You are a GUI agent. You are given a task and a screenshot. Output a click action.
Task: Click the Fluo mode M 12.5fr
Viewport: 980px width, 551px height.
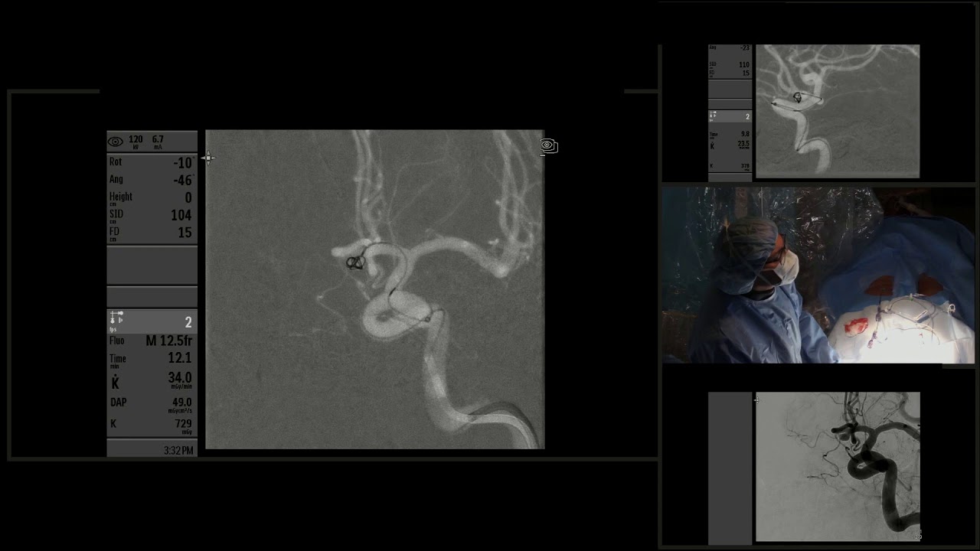[169, 341]
